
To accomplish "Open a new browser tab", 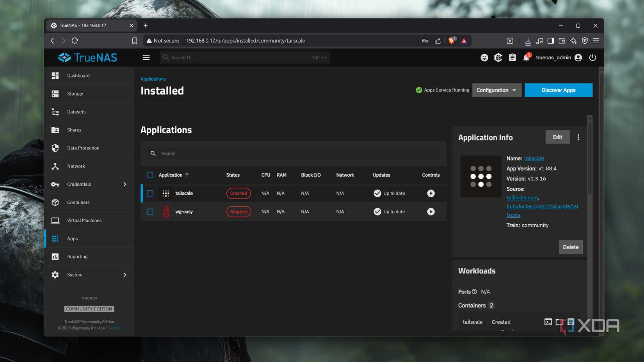I will pyautogui.click(x=146, y=26).
